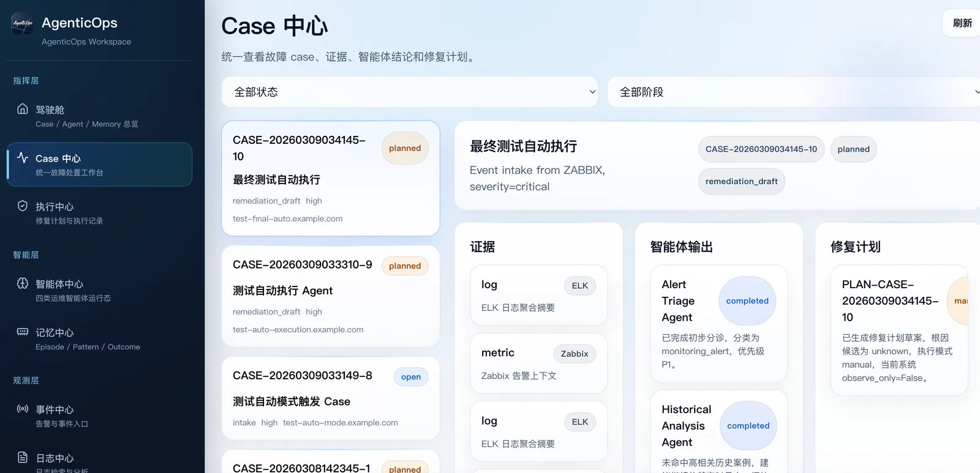980x473 pixels.
Task: Click test-final-auto.example.com host text
Action: pos(288,218)
